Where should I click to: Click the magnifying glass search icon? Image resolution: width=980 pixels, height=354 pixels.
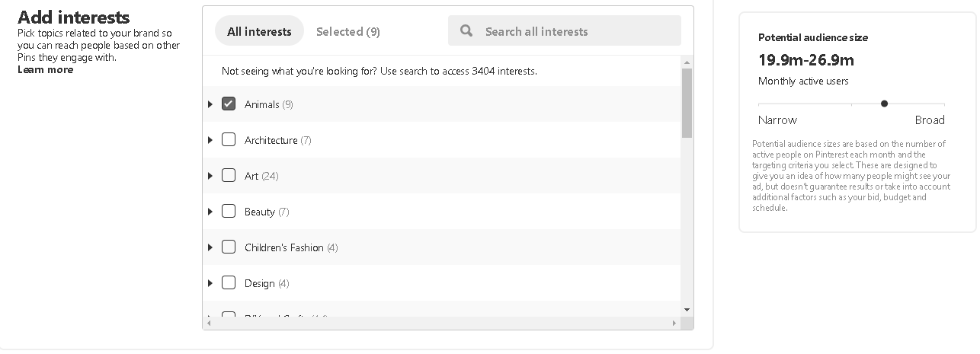click(x=466, y=31)
